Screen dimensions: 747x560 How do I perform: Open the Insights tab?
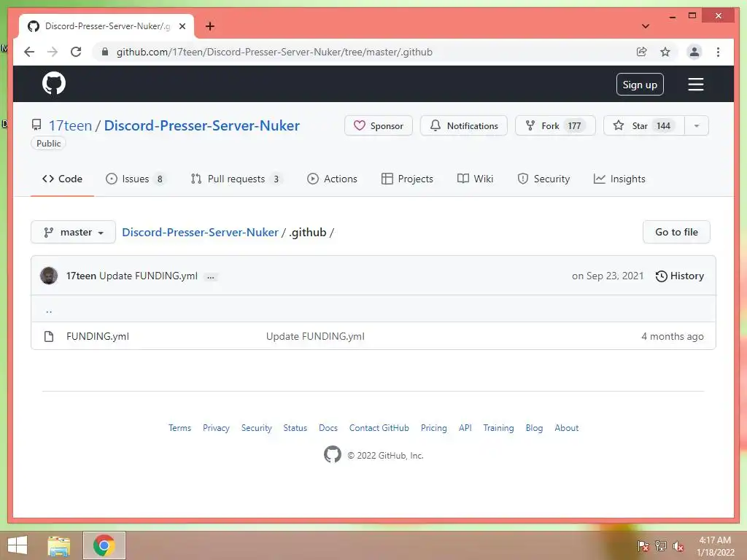coord(619,179)
